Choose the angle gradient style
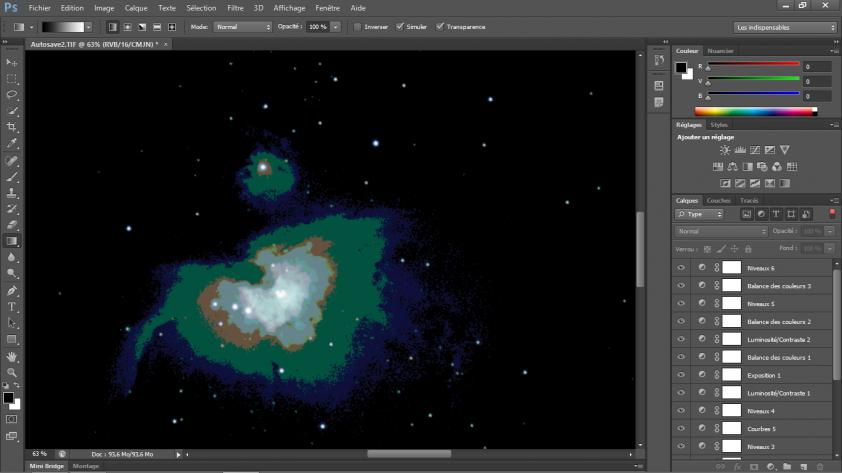The width and height of the screenshot is (842, 473). pos(142,27)
